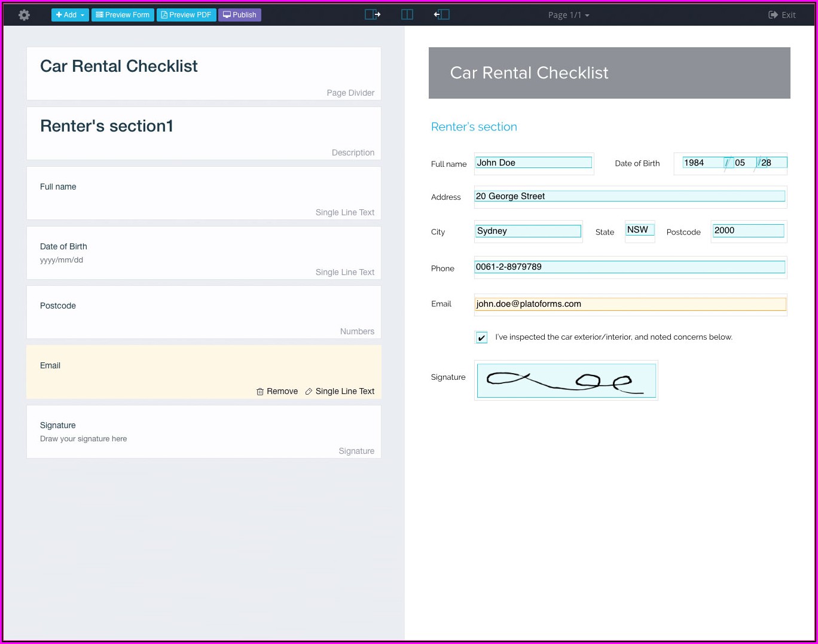The width and height of the screenshot is (818, 644).
Task: Open the settings gear menu
Action: click(24, 15)
